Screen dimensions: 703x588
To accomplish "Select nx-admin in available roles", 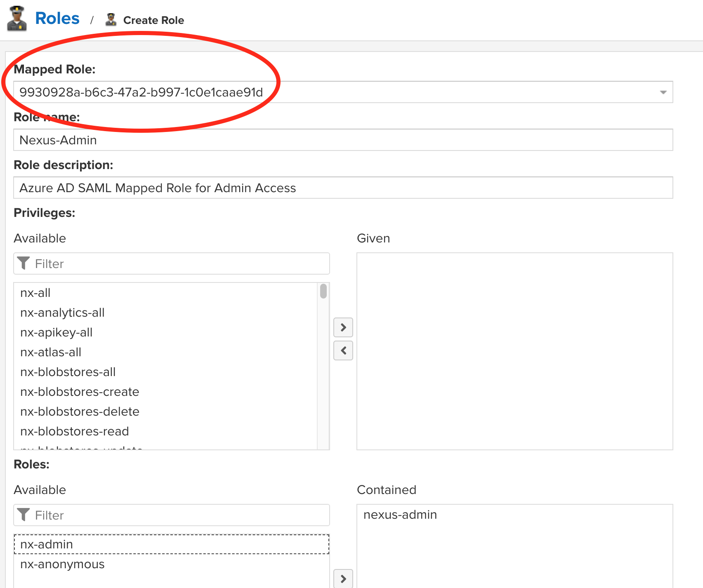I will tap(47, 544).
